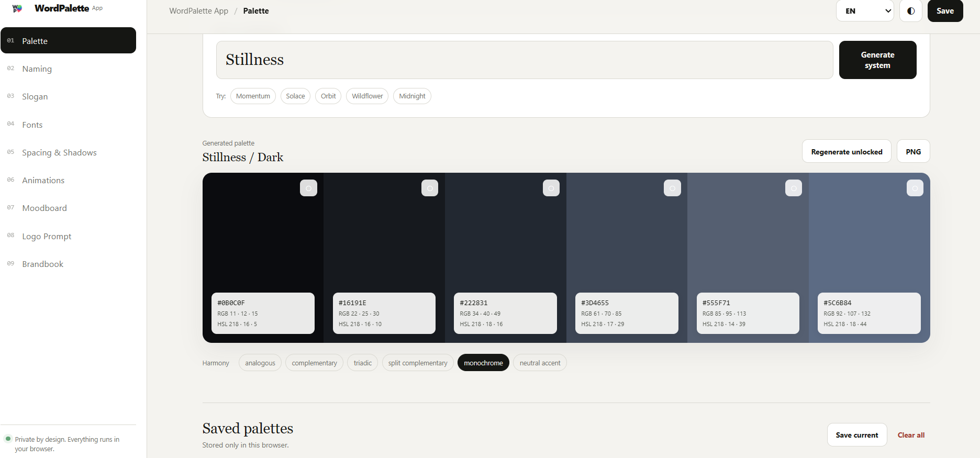The height and width of the screenshot is (458, 980).
Task: Try the Wildflower suggestion chip
Action: tap(367, 96)
